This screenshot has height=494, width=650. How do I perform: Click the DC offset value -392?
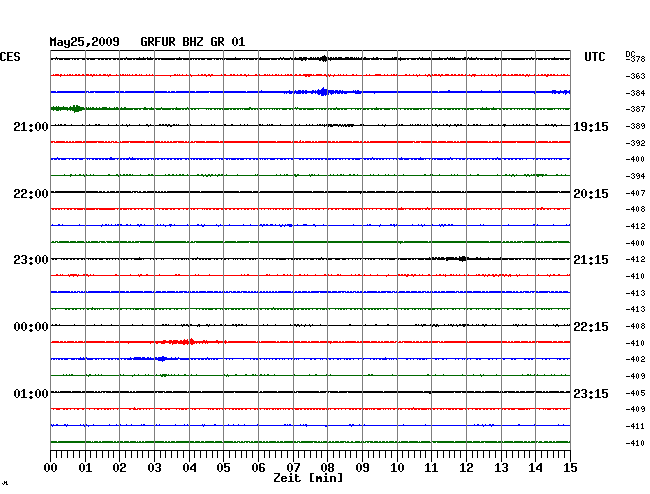pyautogui.click(x=635, y=143)
